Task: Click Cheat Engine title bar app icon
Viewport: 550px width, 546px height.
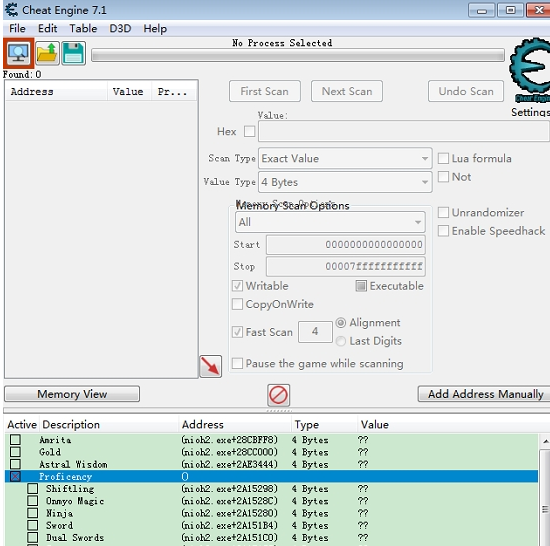Action: click(11, 10)
